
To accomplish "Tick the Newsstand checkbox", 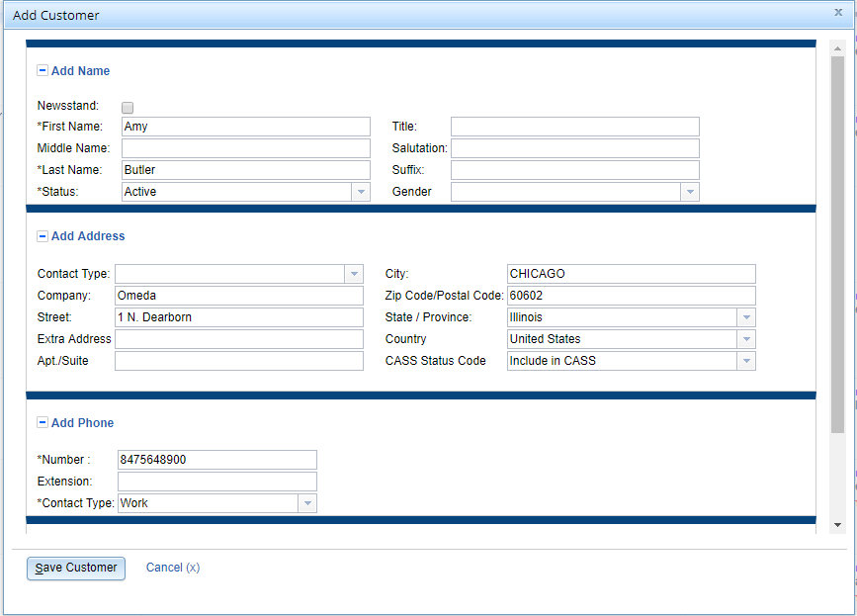I will point(128,107).
